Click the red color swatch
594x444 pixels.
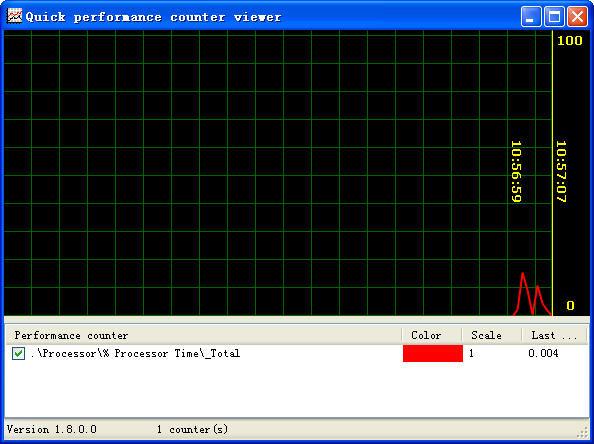click(x=433, y=353)
